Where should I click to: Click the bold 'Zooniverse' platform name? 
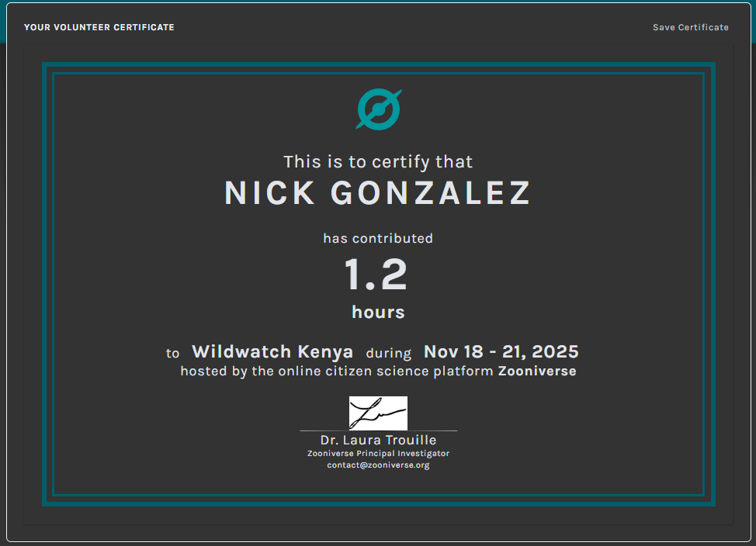[x=537, y=371]
